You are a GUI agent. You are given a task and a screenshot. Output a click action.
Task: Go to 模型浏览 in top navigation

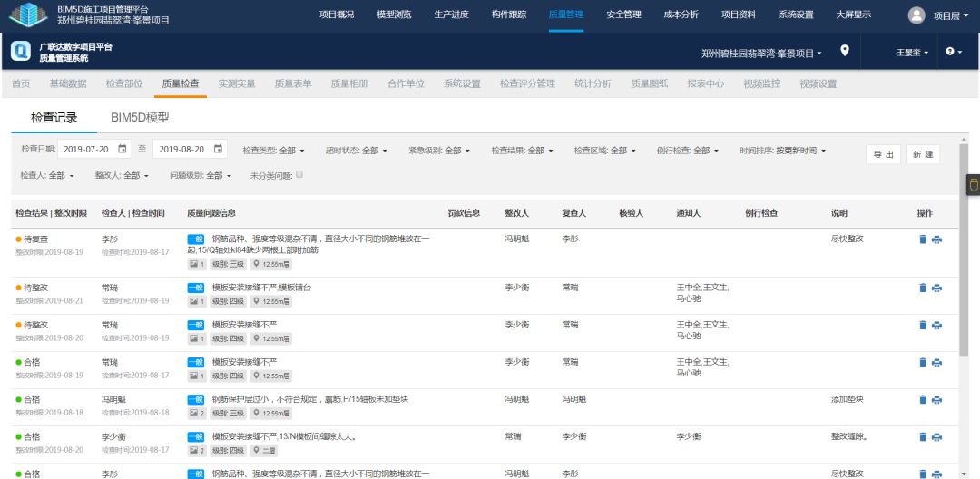(394, 15)
